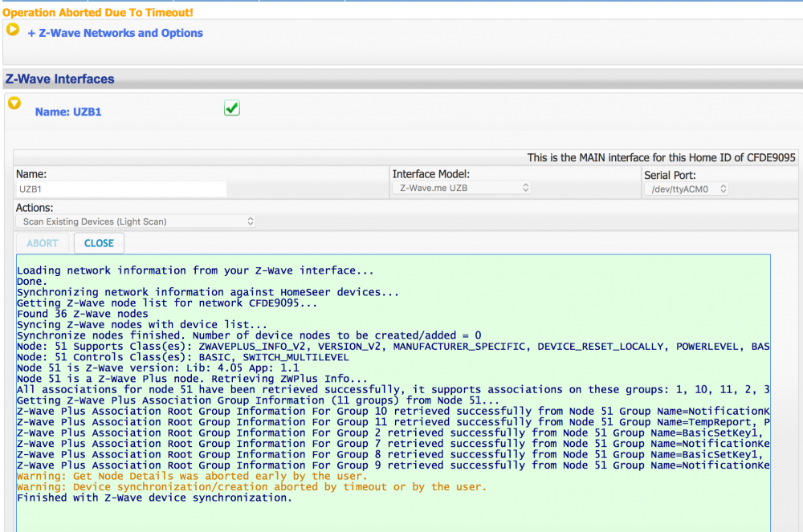Click the Name input field containing UZB1
Viewport: 803px width, 532px height.
pyautogui.click(x=120, y=189)
